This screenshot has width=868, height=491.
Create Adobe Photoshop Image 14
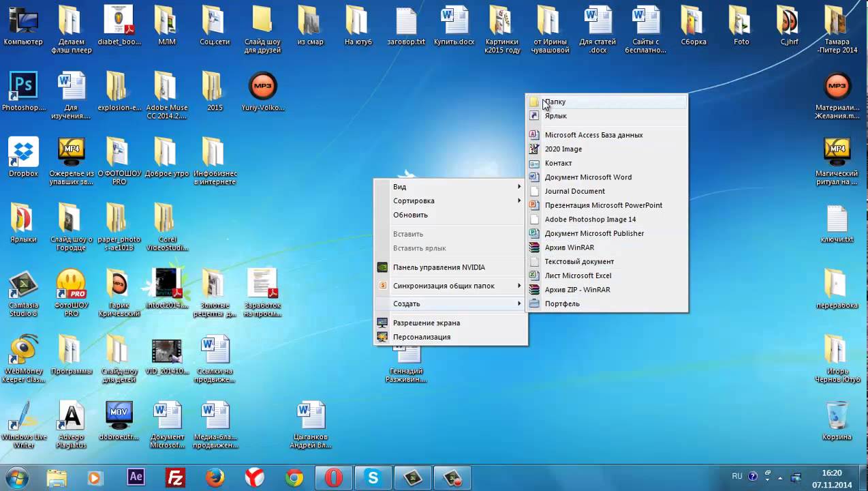point(606,219)
